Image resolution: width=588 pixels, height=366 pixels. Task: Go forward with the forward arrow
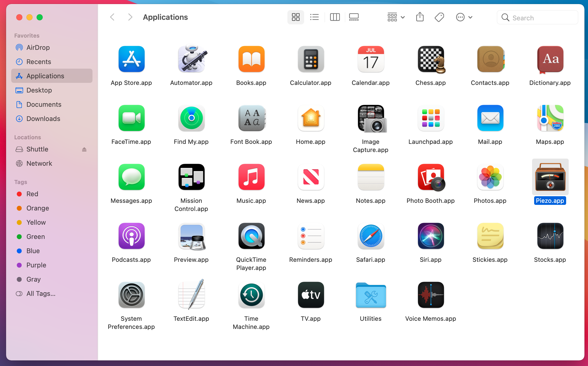(x=130, y=17)
